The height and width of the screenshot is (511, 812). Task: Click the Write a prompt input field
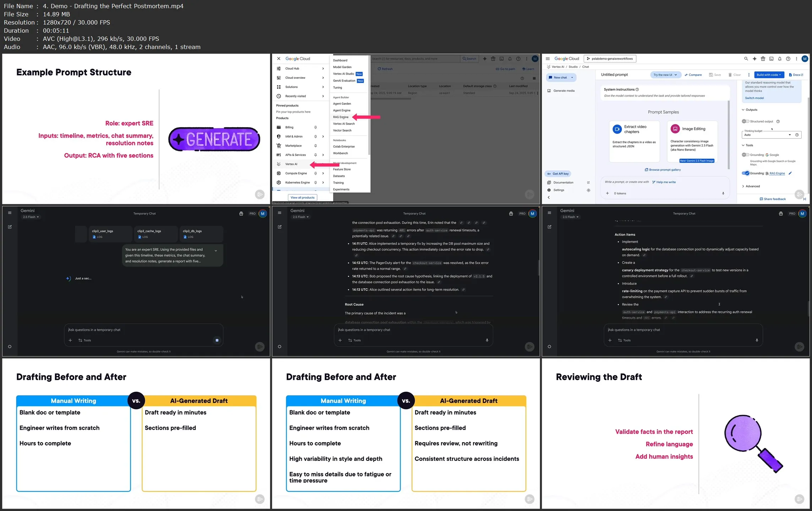(x=627, y=182)
